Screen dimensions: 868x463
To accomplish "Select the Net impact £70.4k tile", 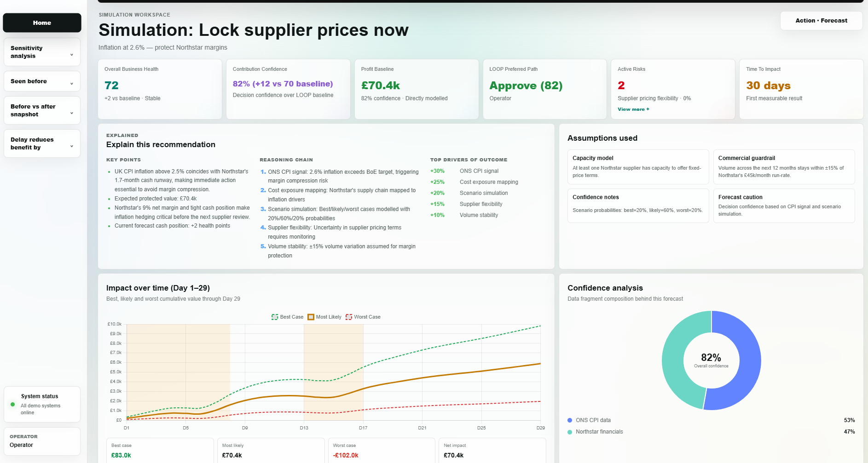I will coord(492,450).
